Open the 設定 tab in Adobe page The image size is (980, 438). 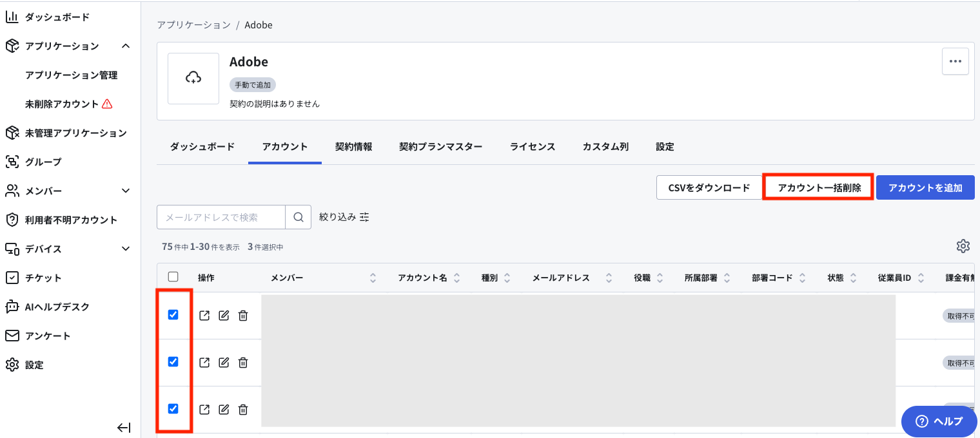click(665, 147)
